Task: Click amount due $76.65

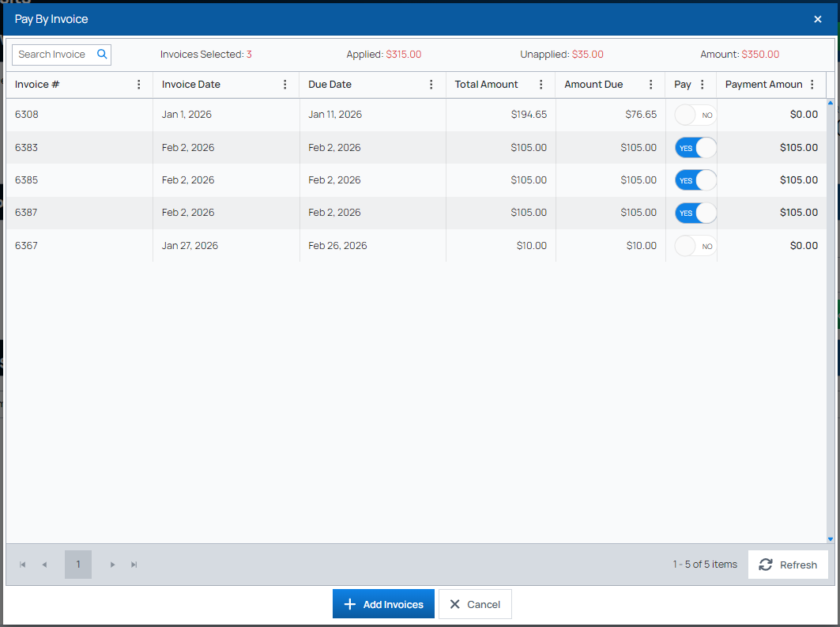Action: 641,115
